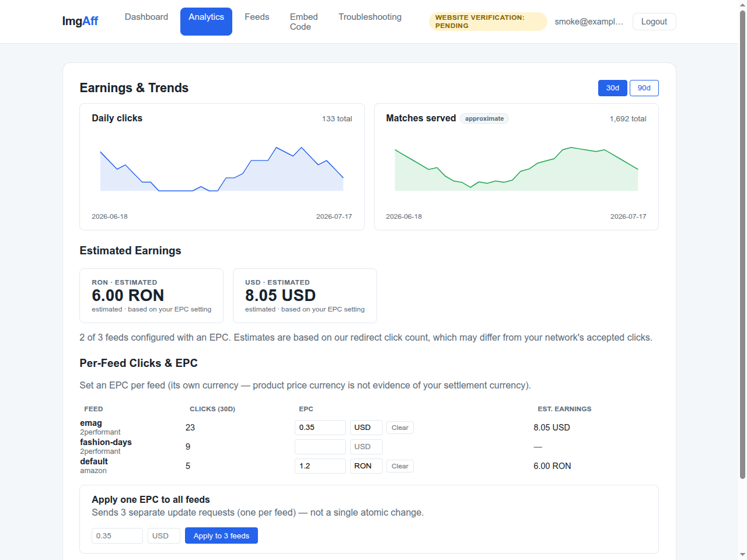This screenshot has width=747, height=560.
Task: Edit the emag EPC value field
Action: coord(320,428)
